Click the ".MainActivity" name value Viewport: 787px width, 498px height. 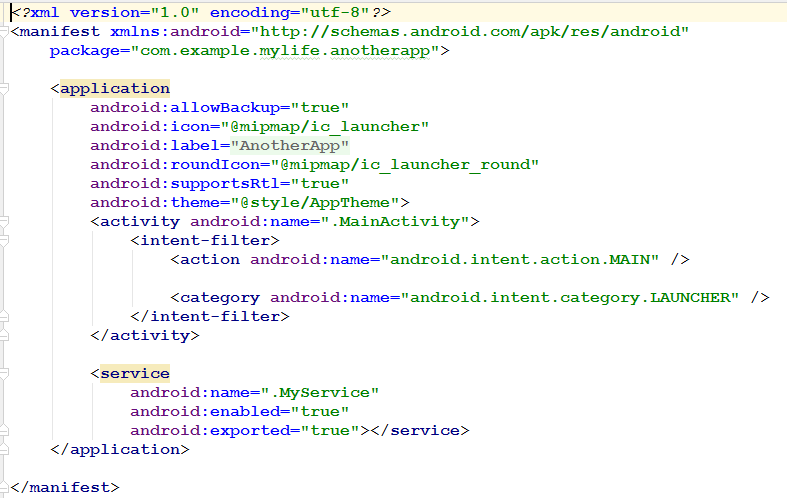[395, 222]
